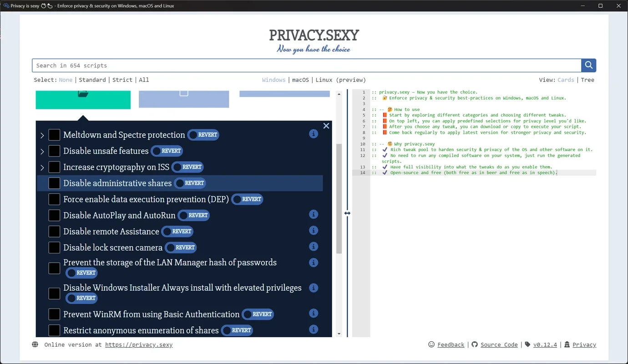Toggle Revert for Restrict anonymous enumeration of shares
The width and height of the screenshot is (628, 364).
click(237, 330)
